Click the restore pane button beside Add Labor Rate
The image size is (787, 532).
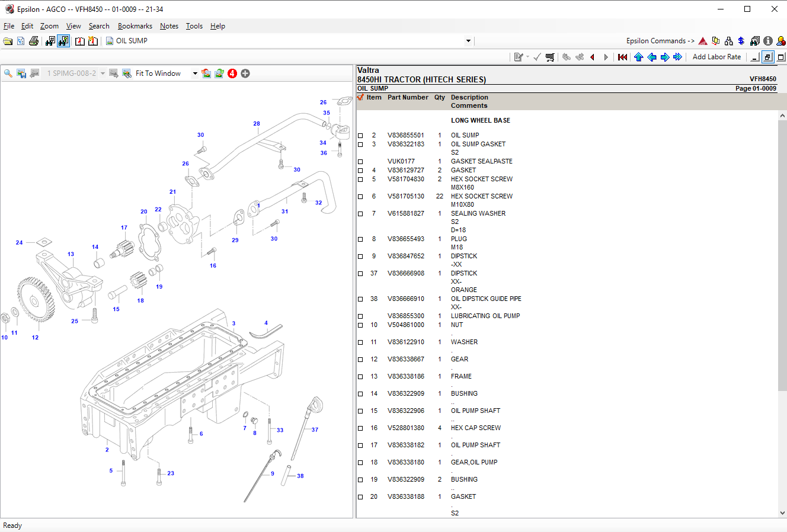click(768, 57)
